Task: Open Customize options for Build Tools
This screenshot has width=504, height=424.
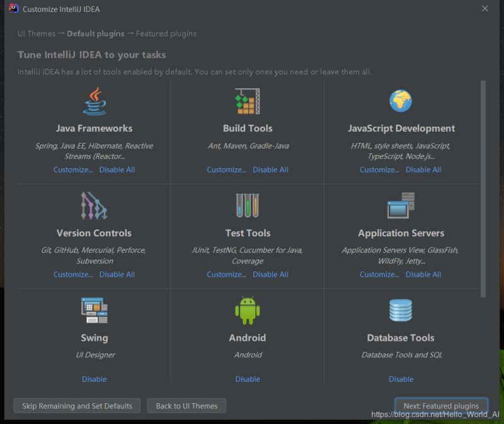Action: click(x=226, y=169)
